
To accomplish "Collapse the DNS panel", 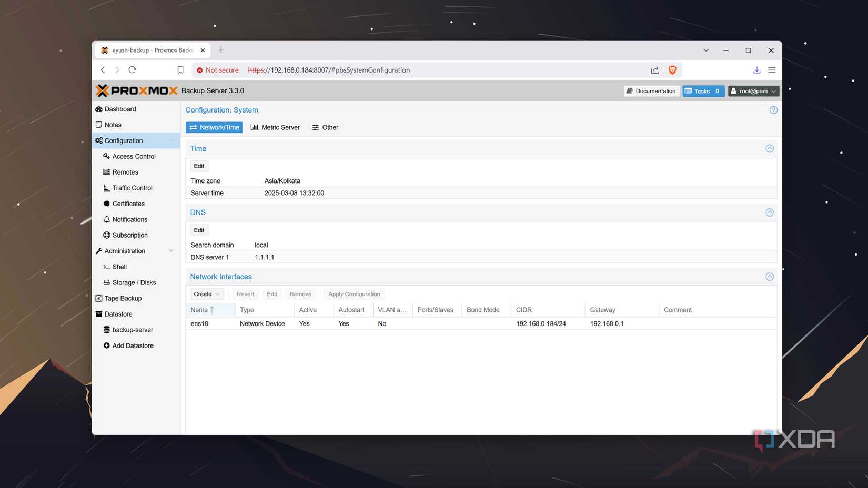I will 769,212.
